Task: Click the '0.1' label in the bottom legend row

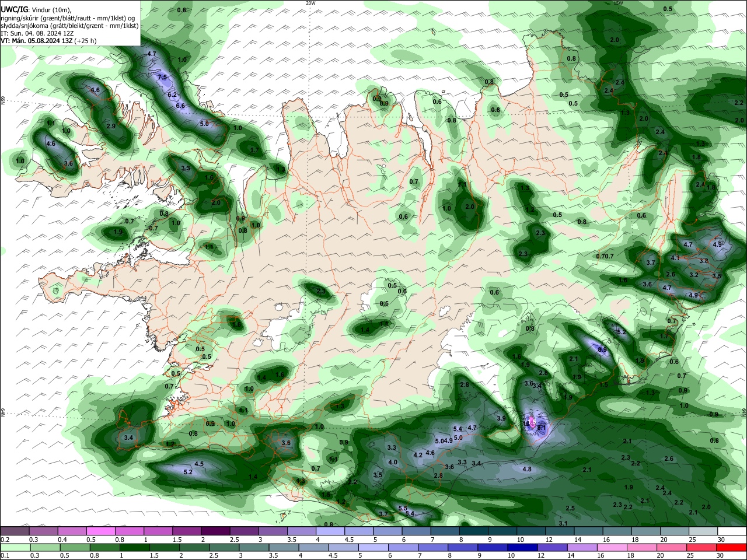Action: [x=5, y=556]
